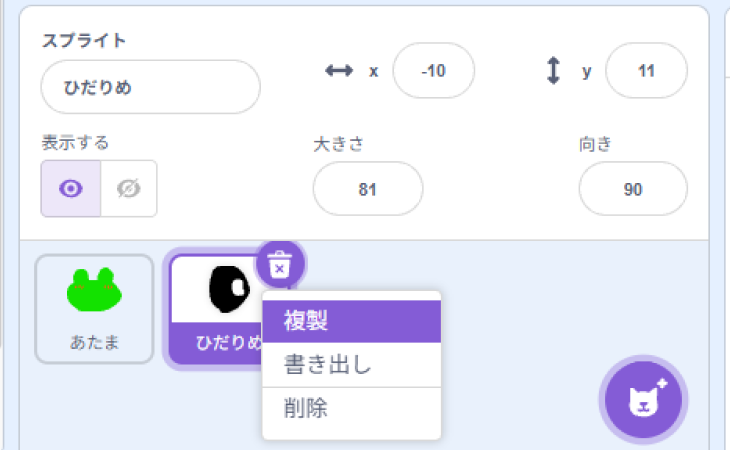The image size is (730, 450).
Task: Click the trash icon on ひだりめ sprite
Action: click(281, 265)
